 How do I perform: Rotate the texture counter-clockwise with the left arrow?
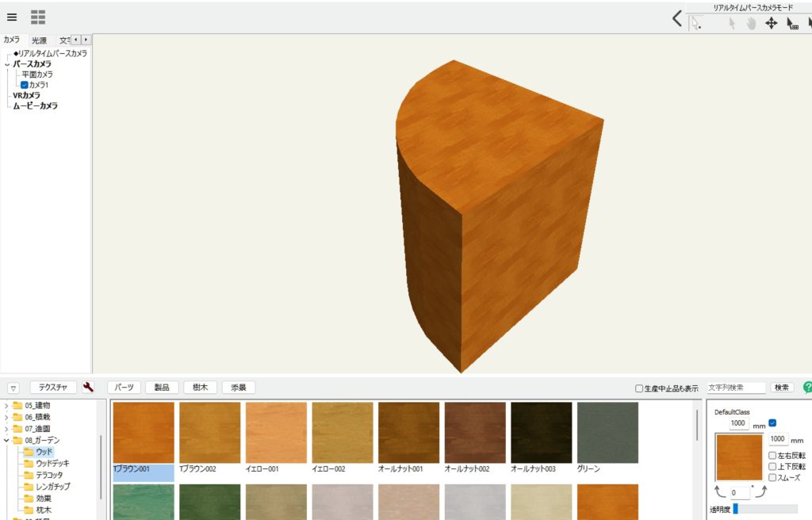pos(721,492)
